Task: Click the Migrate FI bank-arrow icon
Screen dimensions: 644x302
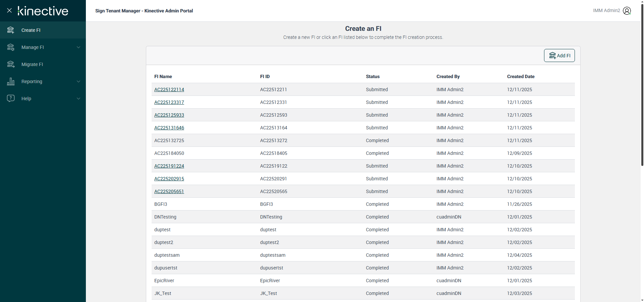Action: [x=11, y=64]
